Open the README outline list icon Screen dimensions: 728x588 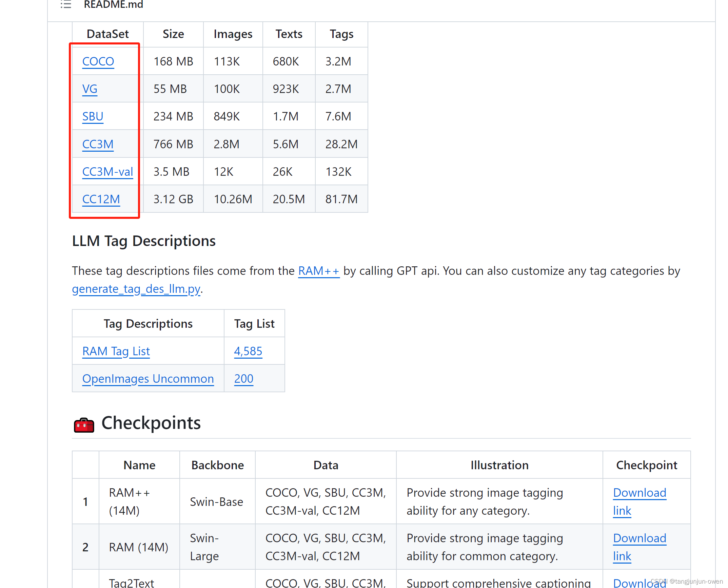[x=66, y=4]
